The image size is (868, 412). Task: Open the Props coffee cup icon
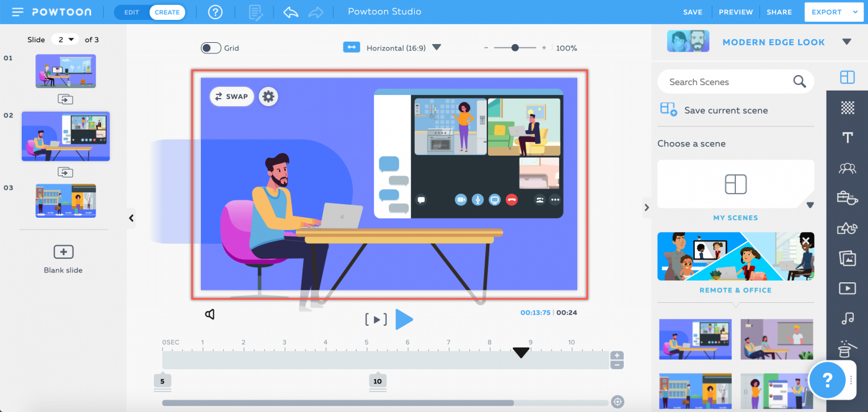pyautogui.click(x=847, y=198)
